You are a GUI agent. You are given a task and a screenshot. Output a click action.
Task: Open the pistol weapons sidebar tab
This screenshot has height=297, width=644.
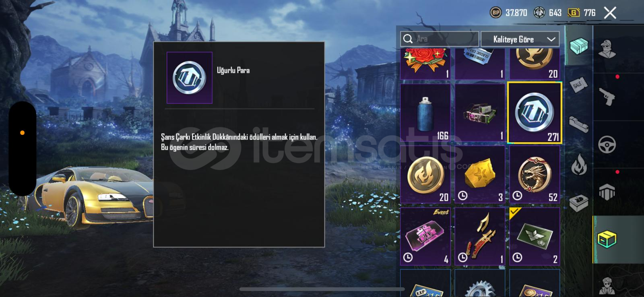click(x=607, y=97)
